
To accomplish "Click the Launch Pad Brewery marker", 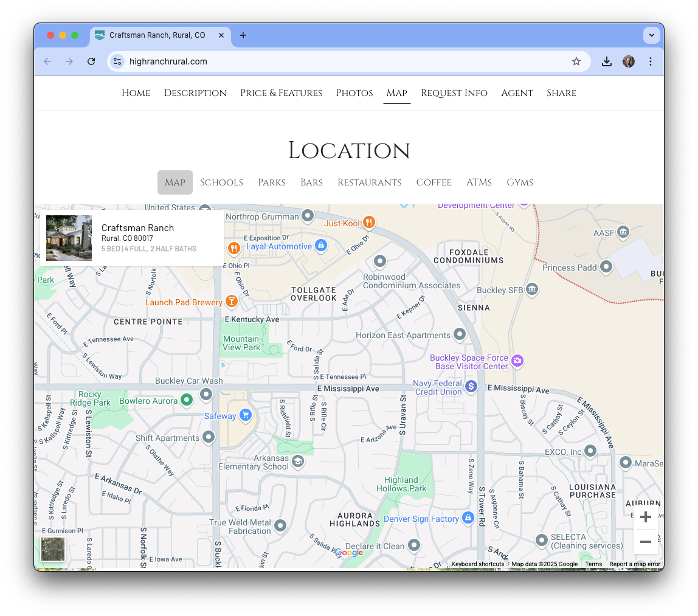I will click(x=232, y=302).
